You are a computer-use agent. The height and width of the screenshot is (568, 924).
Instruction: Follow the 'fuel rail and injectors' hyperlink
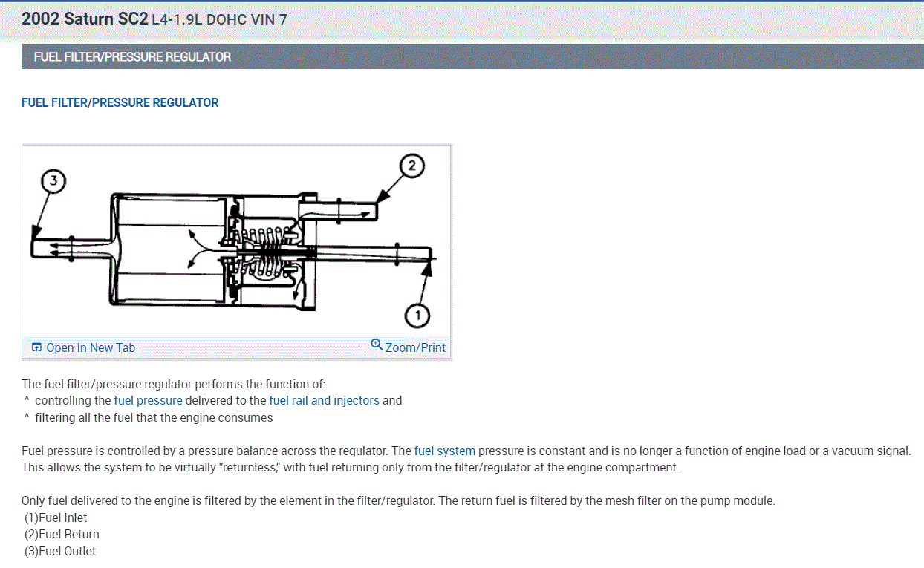324,400
